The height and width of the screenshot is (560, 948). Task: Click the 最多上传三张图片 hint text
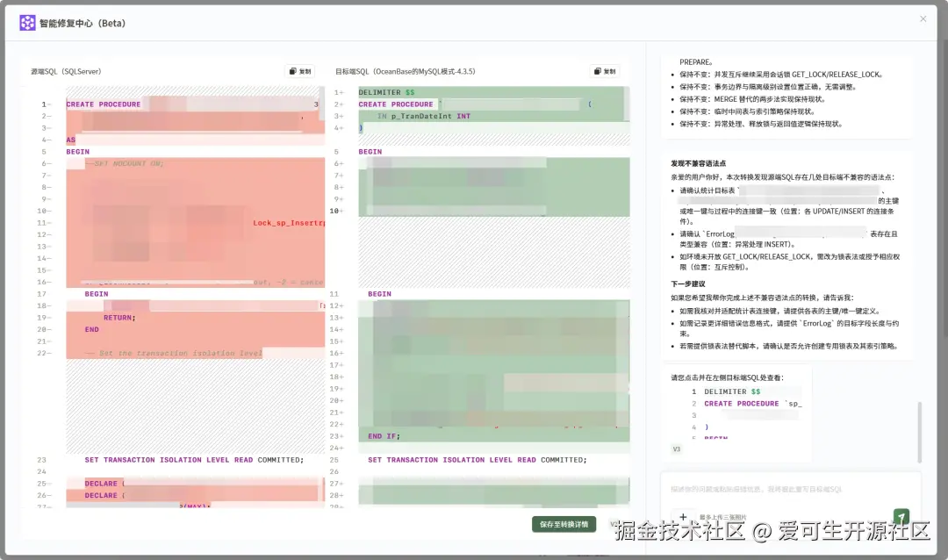(x=723, y=518)
